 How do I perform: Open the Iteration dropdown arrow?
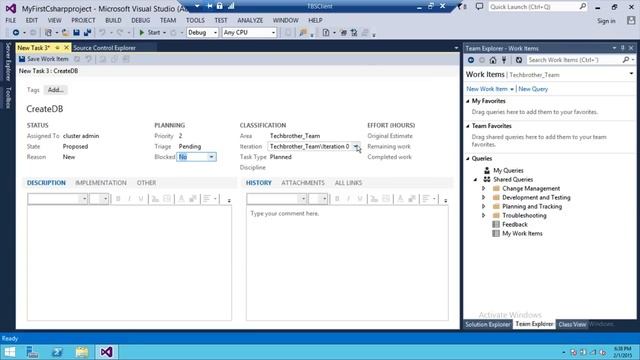pos(356,147)
